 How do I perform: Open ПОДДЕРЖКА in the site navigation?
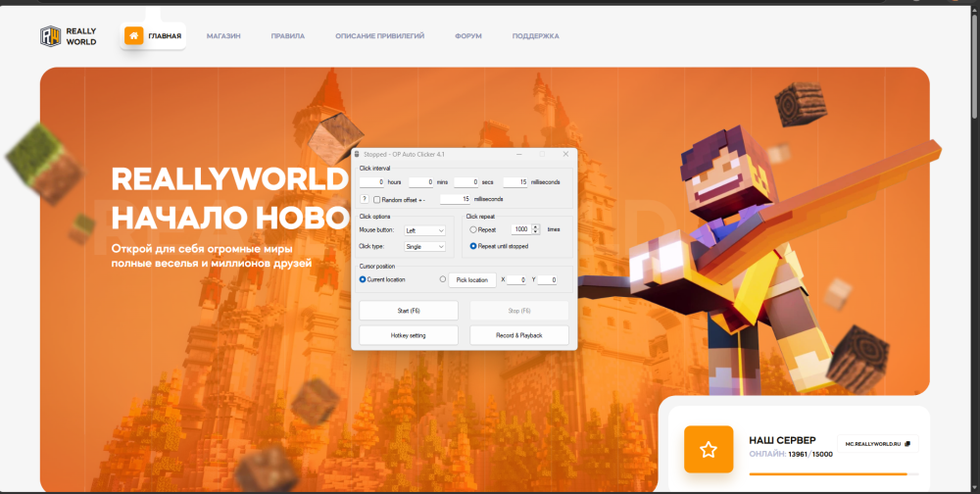pos(536,36)
